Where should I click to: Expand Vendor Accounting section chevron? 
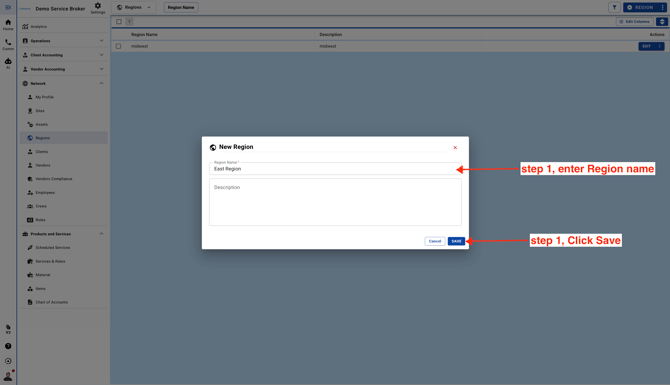(101, 69)
